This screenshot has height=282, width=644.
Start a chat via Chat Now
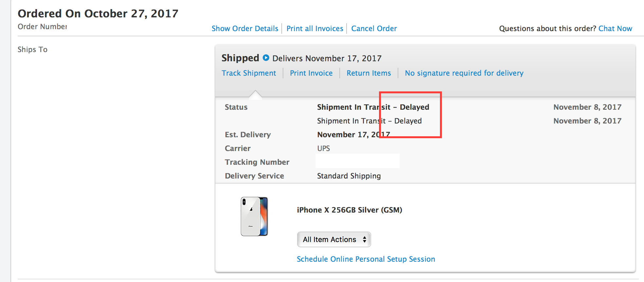[615, 28]
